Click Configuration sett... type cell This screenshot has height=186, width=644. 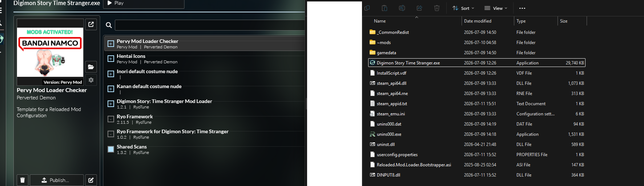[535, 114]
